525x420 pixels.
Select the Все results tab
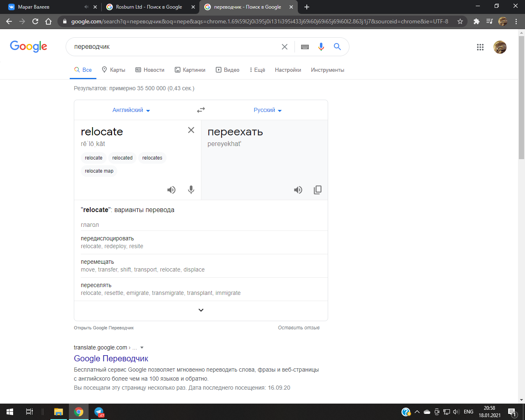pyautogui.click(x=83, y=70)
